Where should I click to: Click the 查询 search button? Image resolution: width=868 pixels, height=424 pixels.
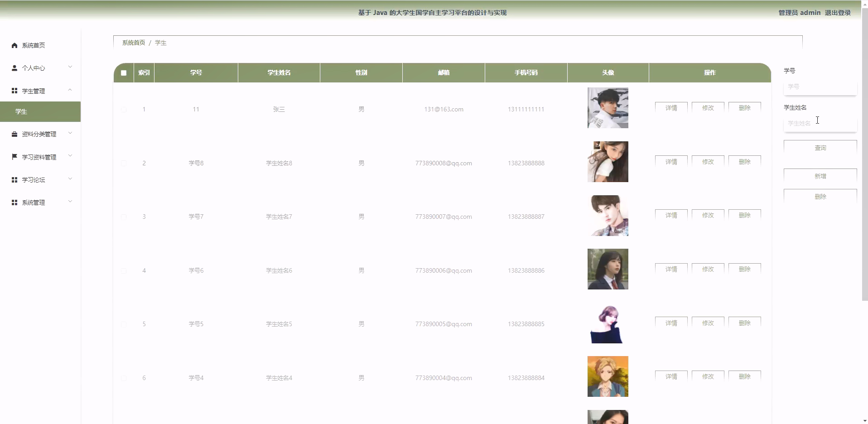pyautogui.click(x=820, y=148)
